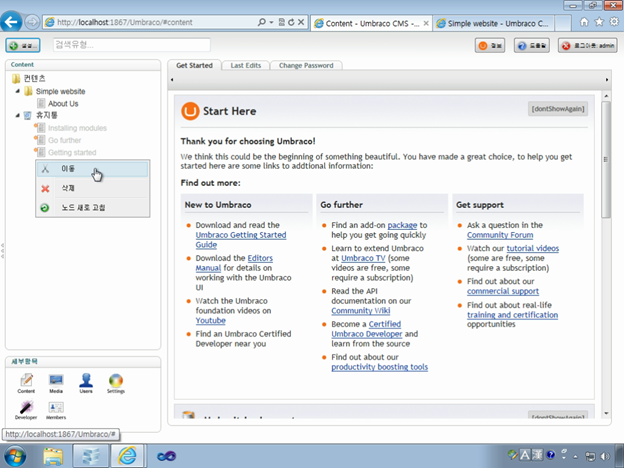
Task: Click the blue help button in header
Action: point(532,46)
